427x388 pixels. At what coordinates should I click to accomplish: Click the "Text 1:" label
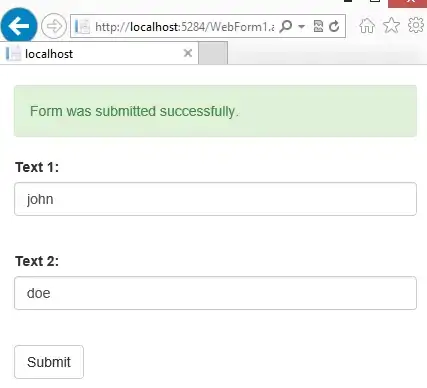[x=37, y=167]
